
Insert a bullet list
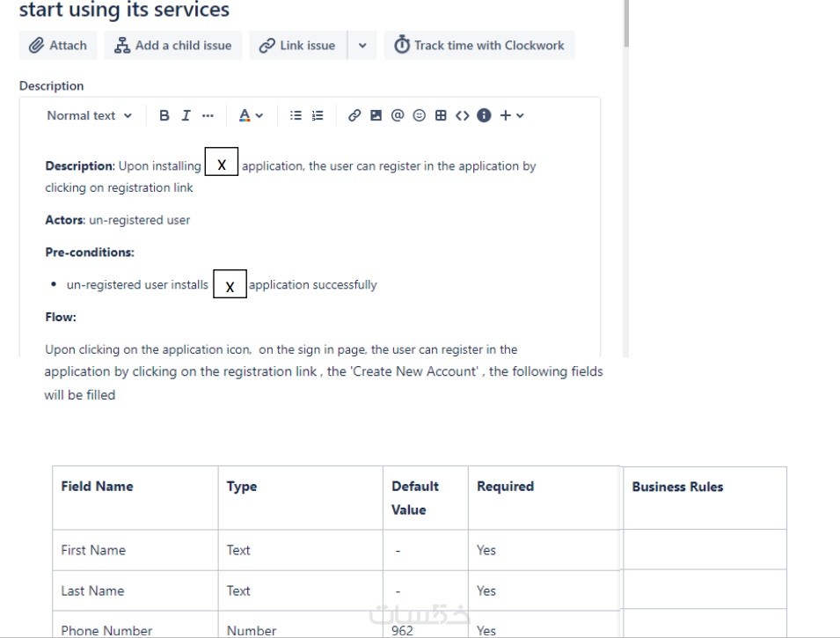point(296,115)
